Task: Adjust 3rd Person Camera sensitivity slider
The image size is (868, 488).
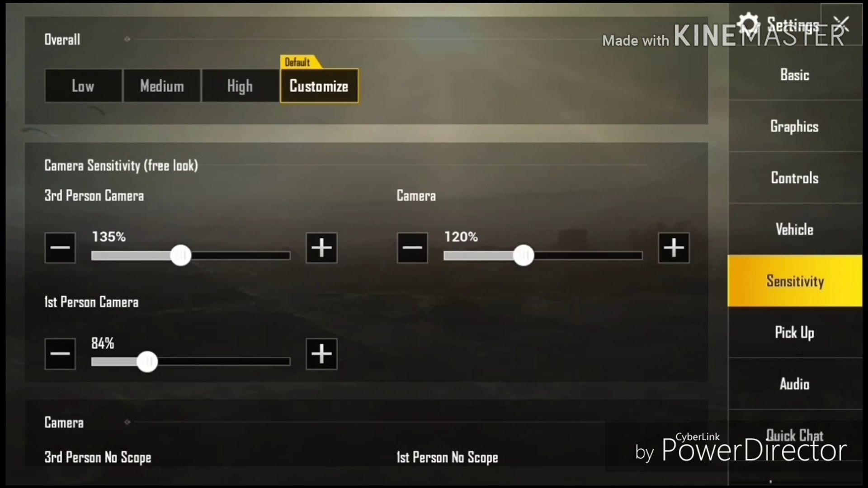Action: point(180,254)
